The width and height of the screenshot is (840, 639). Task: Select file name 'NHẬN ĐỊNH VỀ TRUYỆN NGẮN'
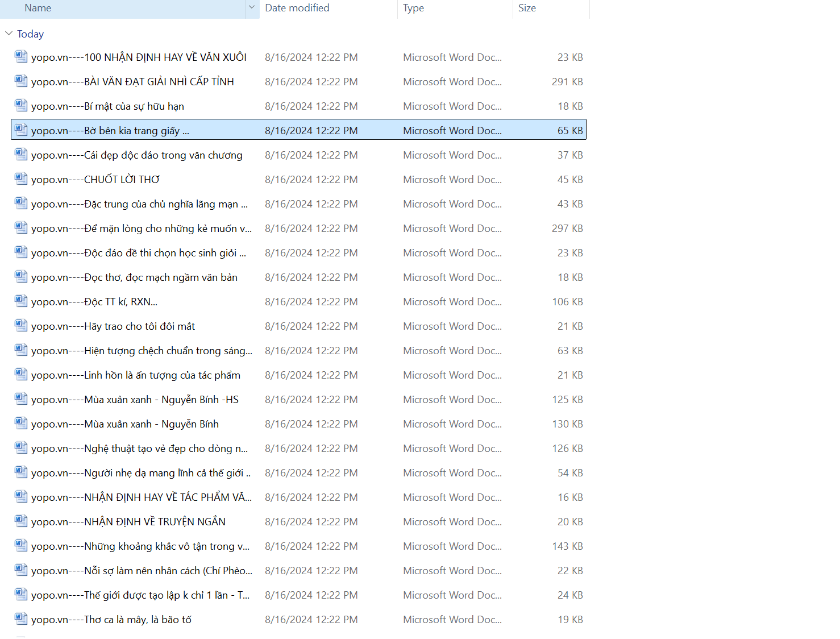click(x=128, y=522)
